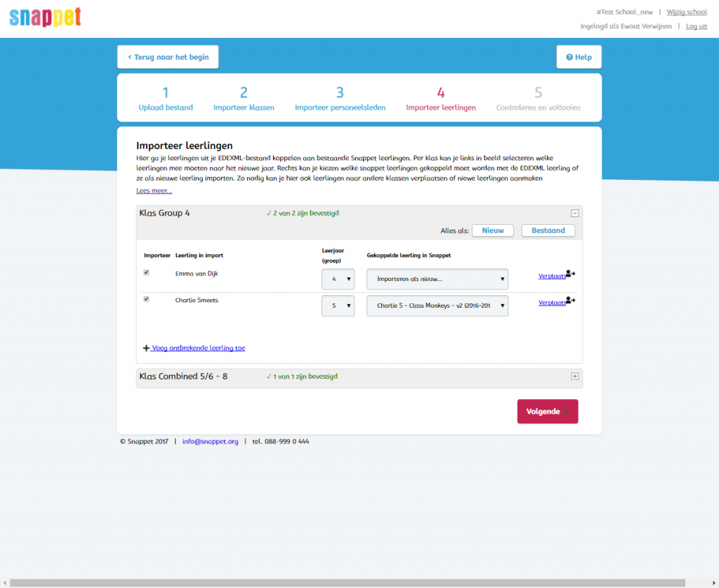Screen dimensions: 719x588
Task: Expand Klas Combined 5/6 - 8 plus icon
Action: (x=574, y=377)
